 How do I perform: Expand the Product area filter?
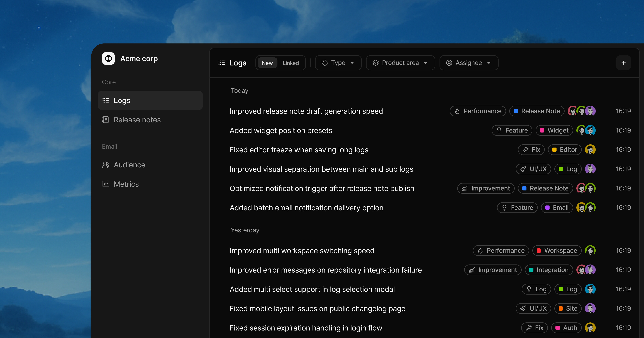(x=400, y=63)
